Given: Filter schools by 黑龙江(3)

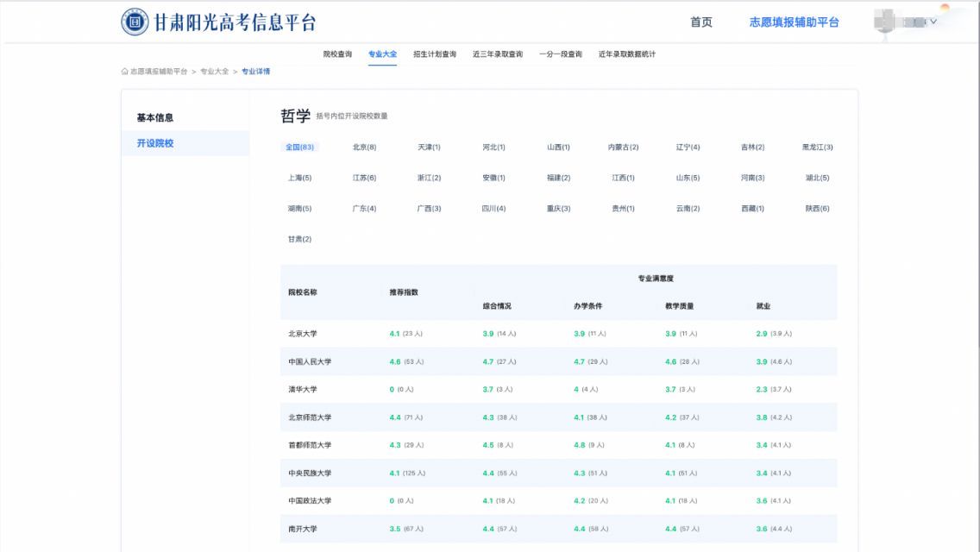Looking at the screenshot, I should (x=817, y=147).
